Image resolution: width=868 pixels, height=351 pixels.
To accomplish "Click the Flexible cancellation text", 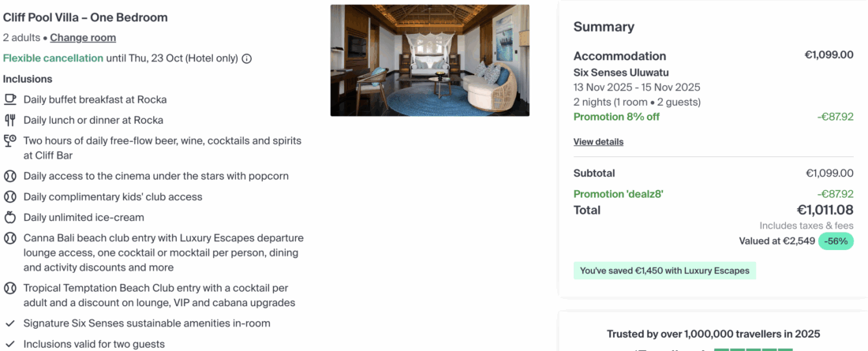I will [53, 58].
